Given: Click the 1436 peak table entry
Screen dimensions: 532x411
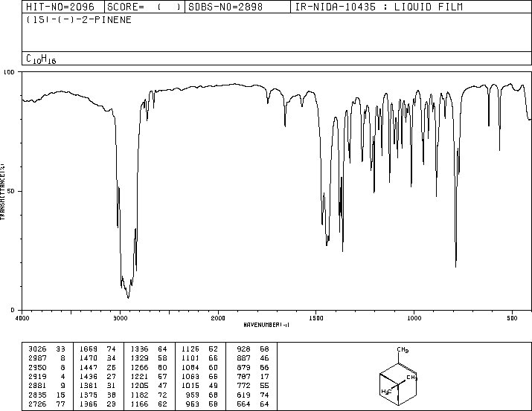Looking at the screenshot, I should [97, 376].
